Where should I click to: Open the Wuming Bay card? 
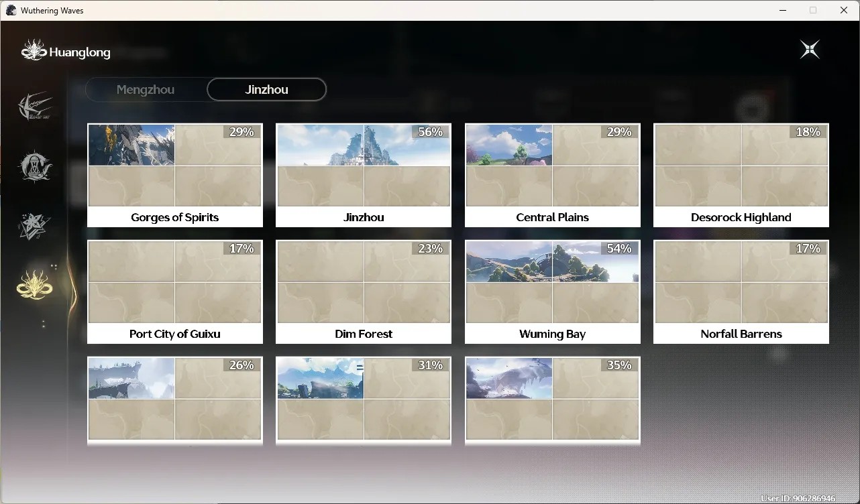pyautogui.click(x=553, y=292)
